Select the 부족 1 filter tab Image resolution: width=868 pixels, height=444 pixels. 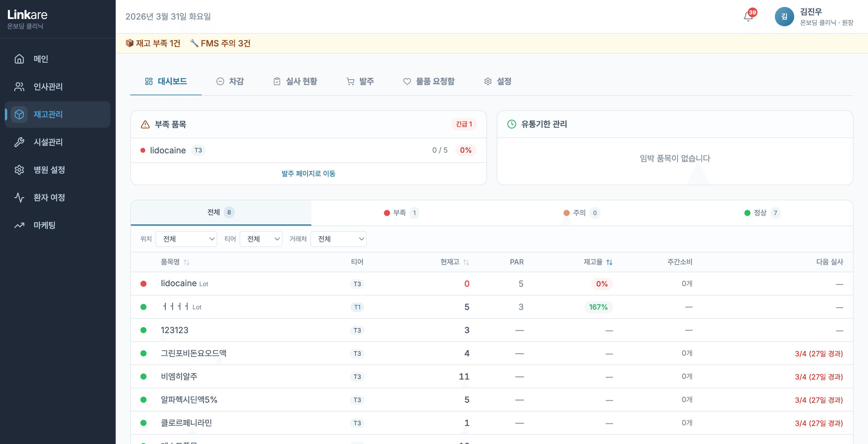(401, 213)
